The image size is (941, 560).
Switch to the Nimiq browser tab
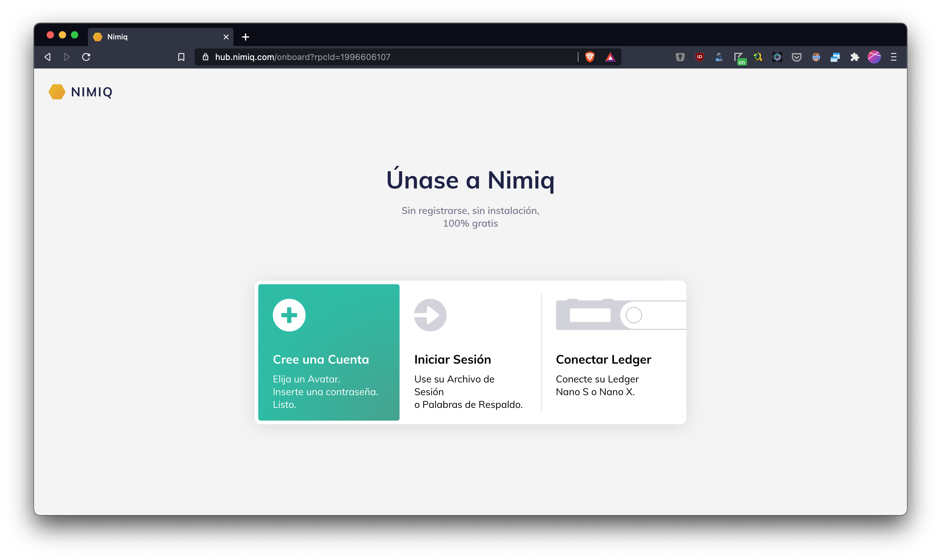pyautogui.click(x=160, y=37)
